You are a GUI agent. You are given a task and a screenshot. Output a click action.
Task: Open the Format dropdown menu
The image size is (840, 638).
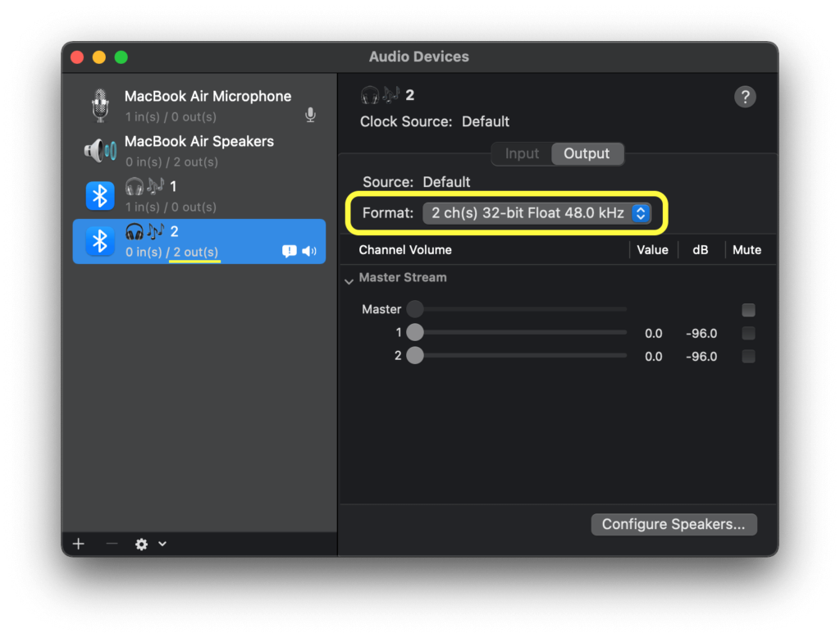coord(536,213)
